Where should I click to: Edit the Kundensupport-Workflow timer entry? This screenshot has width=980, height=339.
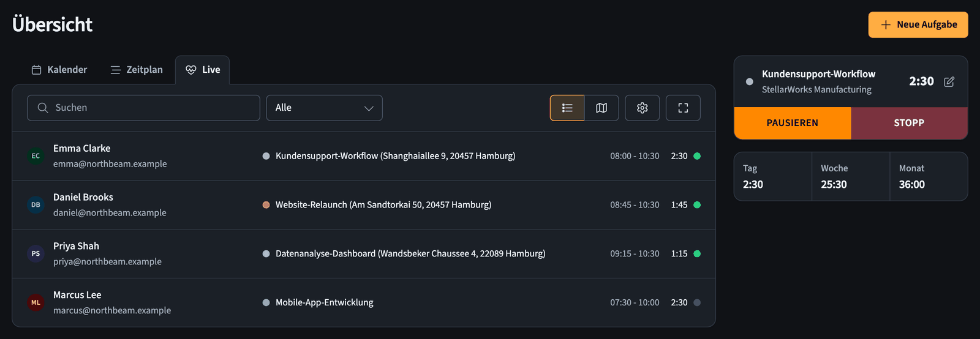[949, 81]
